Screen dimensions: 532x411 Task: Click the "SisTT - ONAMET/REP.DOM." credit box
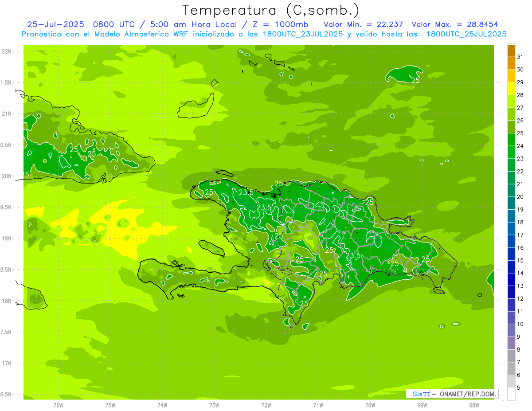point(452,394)
